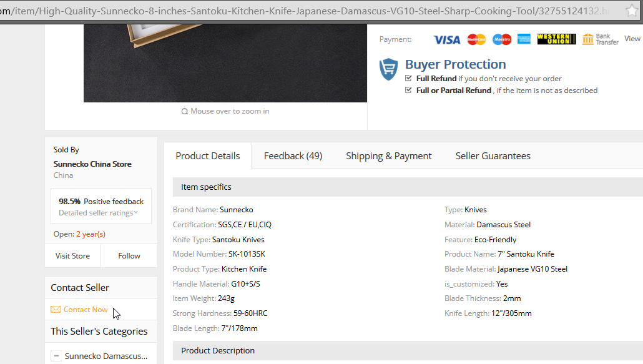Follow the Sunnecko China Store
The height and width of the screenshot is (364, 643).
(x=129, y=256)
